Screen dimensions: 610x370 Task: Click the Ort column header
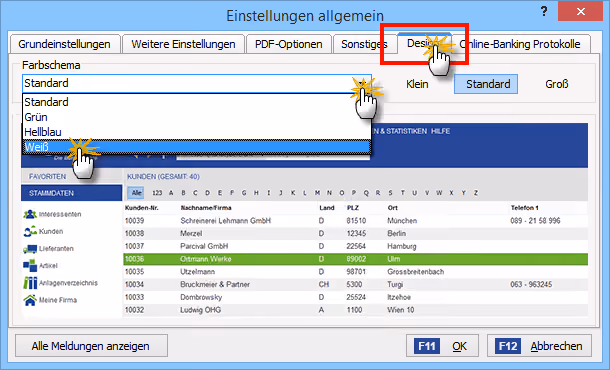393,208
